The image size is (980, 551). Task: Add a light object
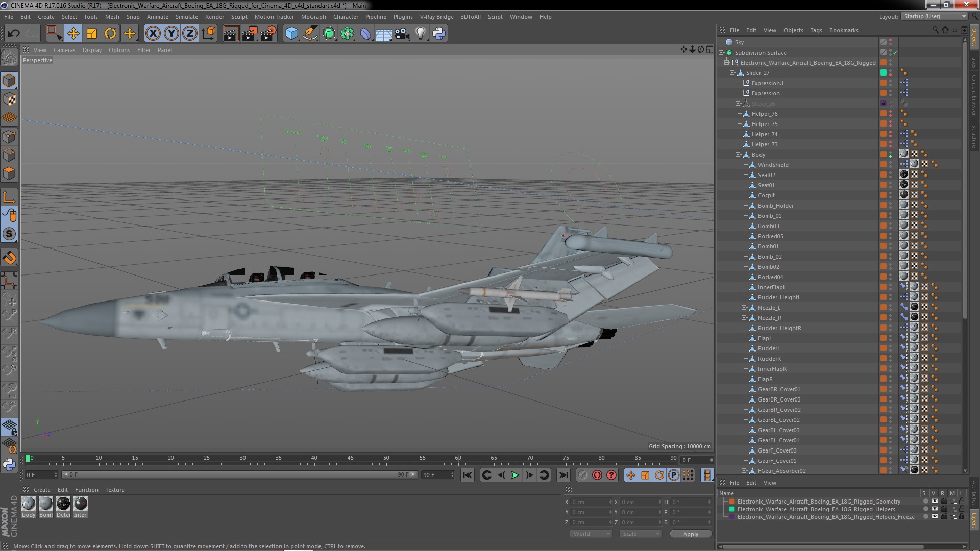421,34
